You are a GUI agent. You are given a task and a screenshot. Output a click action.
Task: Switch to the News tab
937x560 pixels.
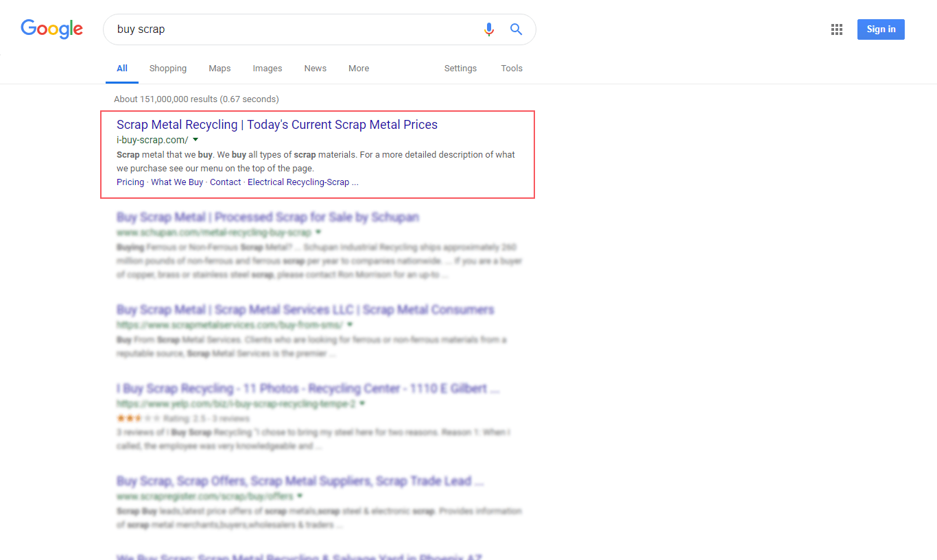point(316,69)
